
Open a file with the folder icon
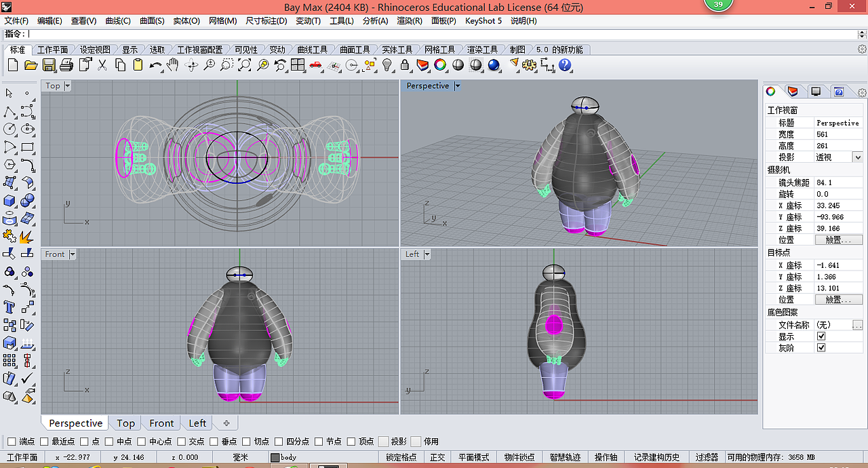click(31, 65)
